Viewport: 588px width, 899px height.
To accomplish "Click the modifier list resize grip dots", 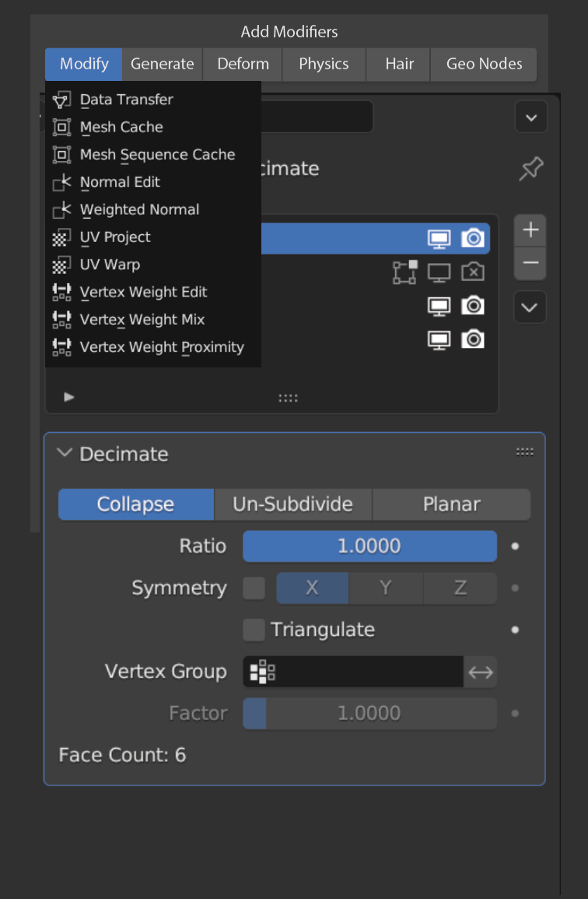I will (288, 398).
